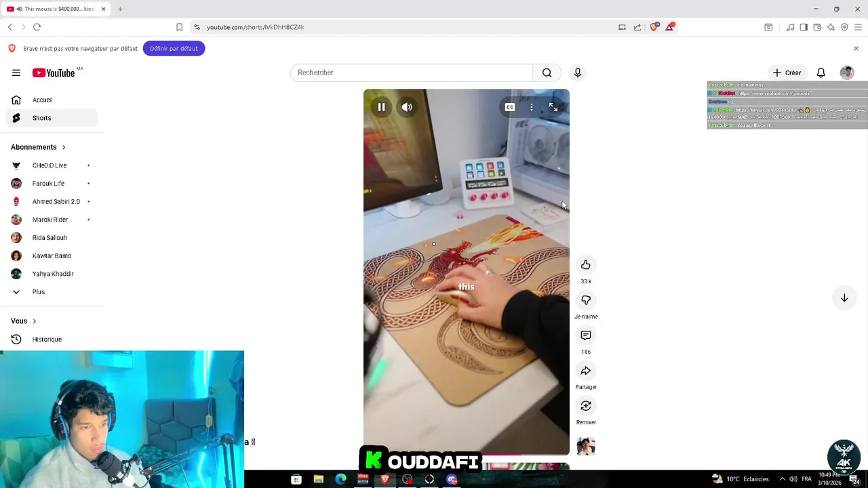Open the weather widget 10°C Eclaircies
Image resolution: width=868 pixels, height=488 pixels.
[x=740, y=479]
